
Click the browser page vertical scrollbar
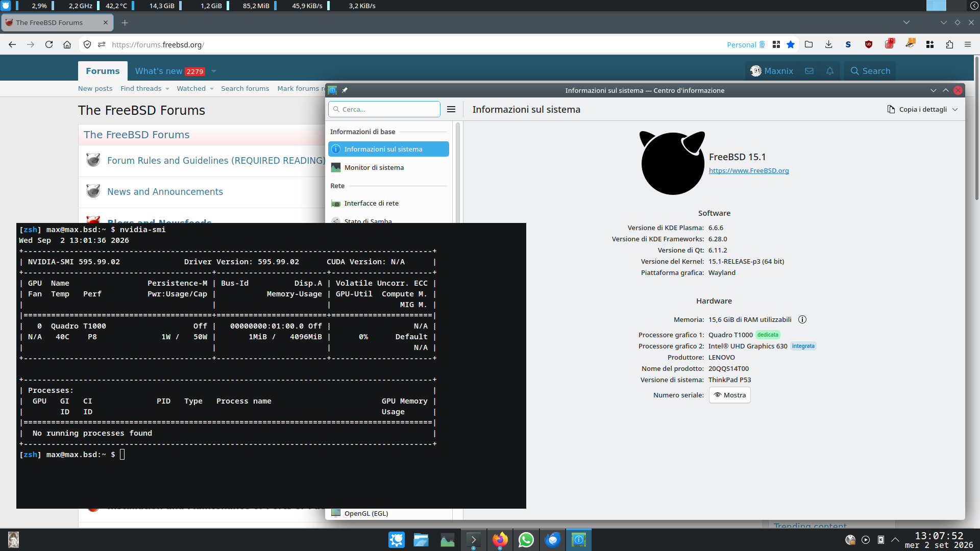click(977, 128)
